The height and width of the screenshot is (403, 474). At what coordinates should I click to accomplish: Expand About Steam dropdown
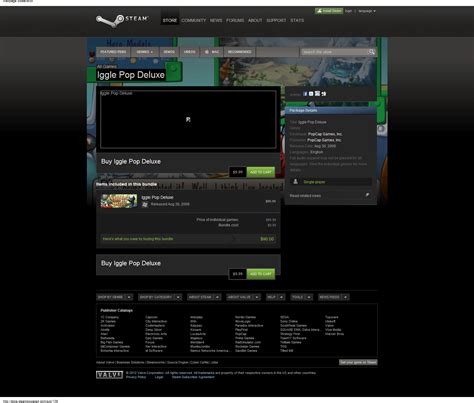[x=204, y=297]
